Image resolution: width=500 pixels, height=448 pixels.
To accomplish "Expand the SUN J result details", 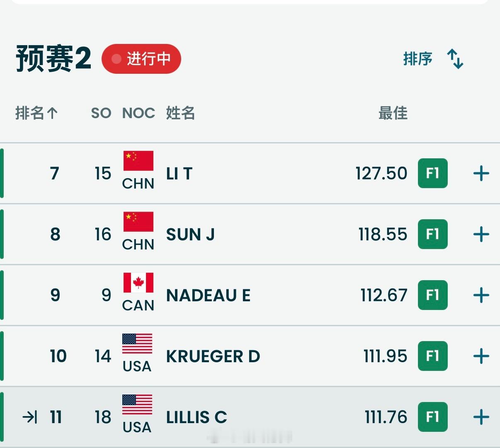I will click(x=481, y=234).
